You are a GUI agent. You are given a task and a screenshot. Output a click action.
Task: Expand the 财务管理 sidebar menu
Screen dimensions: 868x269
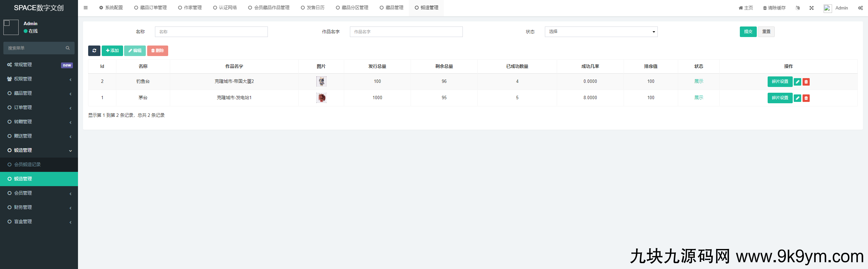coord(39,207)
